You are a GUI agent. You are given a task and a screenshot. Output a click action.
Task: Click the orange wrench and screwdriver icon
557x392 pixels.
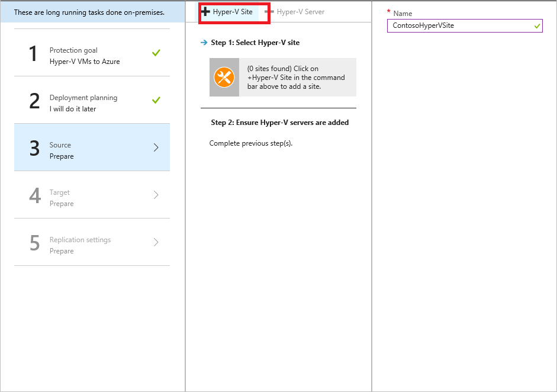(224, 77)
